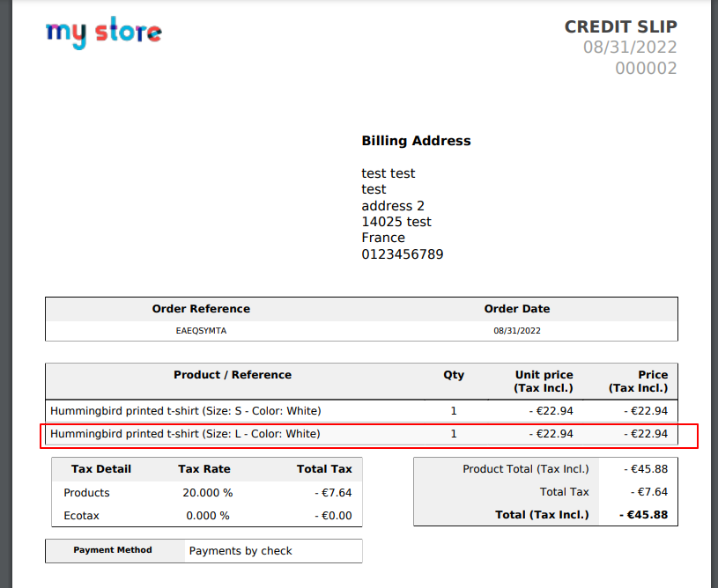718x588 pixels.
Task: Click the name line 'test test'
Action: pos(388,173)
